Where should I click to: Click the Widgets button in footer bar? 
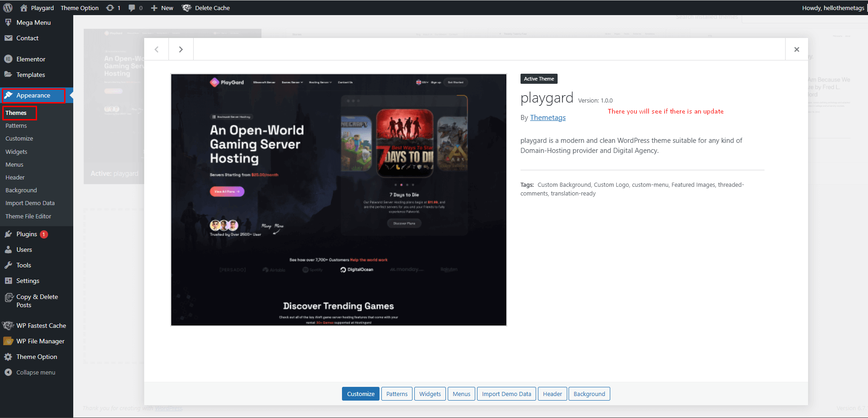(x=430, y=394)
